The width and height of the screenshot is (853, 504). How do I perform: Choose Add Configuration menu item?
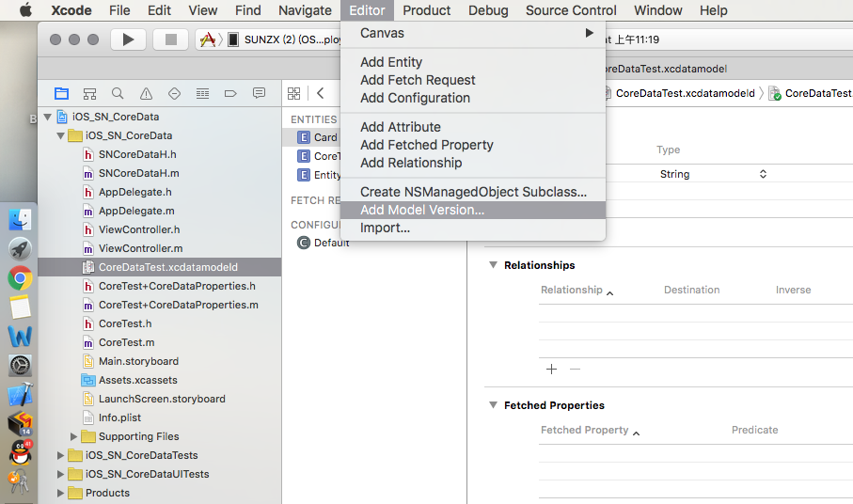pyautogui.click(x=473, y=98)
